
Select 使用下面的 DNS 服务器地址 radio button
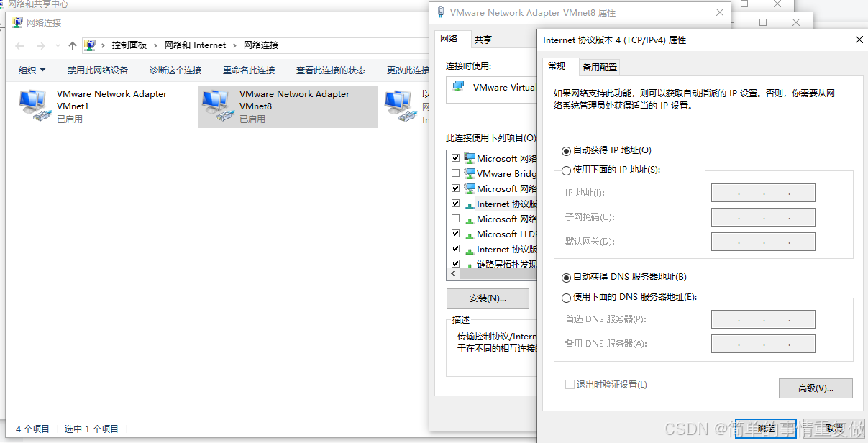(x=567, y=298)
